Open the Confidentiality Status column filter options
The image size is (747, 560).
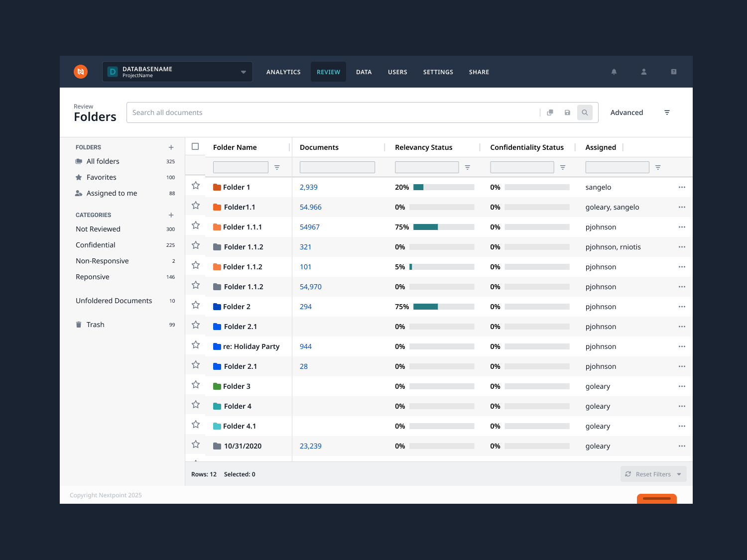(563, 168)
